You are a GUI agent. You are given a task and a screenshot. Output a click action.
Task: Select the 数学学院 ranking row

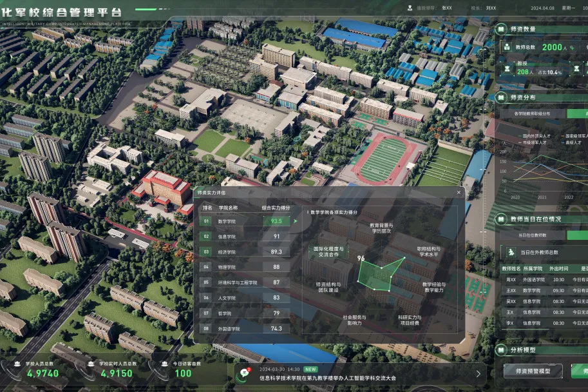245,220
